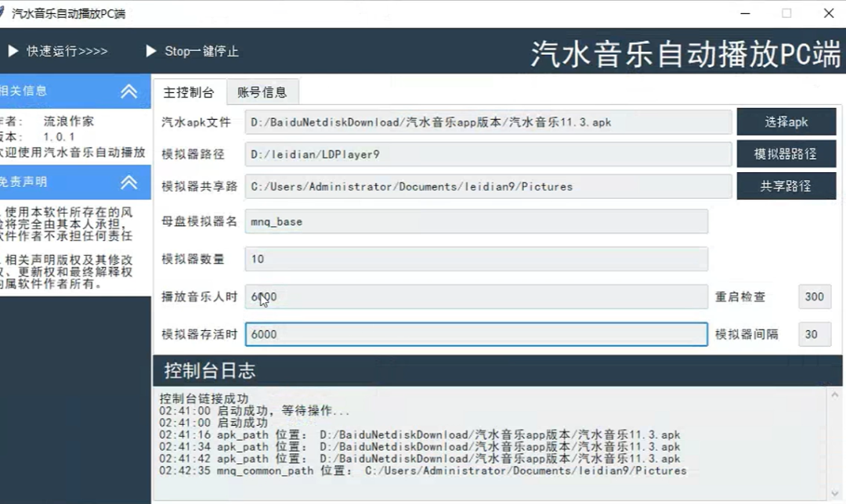Click the 播放音乐人时 input field
Image resolution: width=846 pixels, height=504 pixels.
coord(476,297)
